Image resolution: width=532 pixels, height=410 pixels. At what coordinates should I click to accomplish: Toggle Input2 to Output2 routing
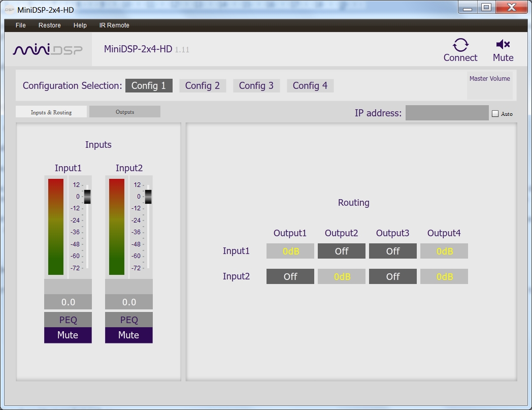[x=341, y=276]
